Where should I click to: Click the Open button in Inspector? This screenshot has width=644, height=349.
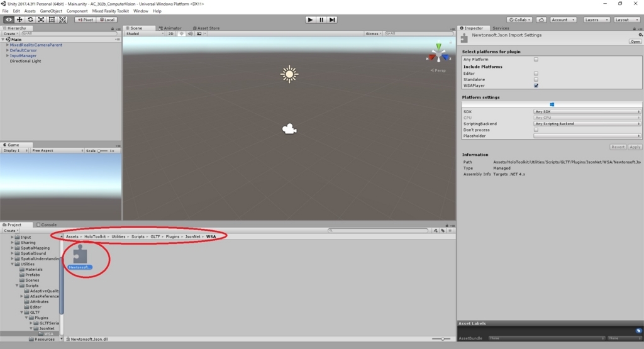pos(635,42)
